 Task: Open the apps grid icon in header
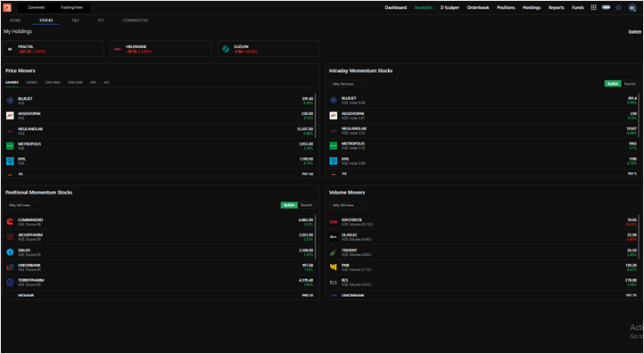(x=593, y=7)
